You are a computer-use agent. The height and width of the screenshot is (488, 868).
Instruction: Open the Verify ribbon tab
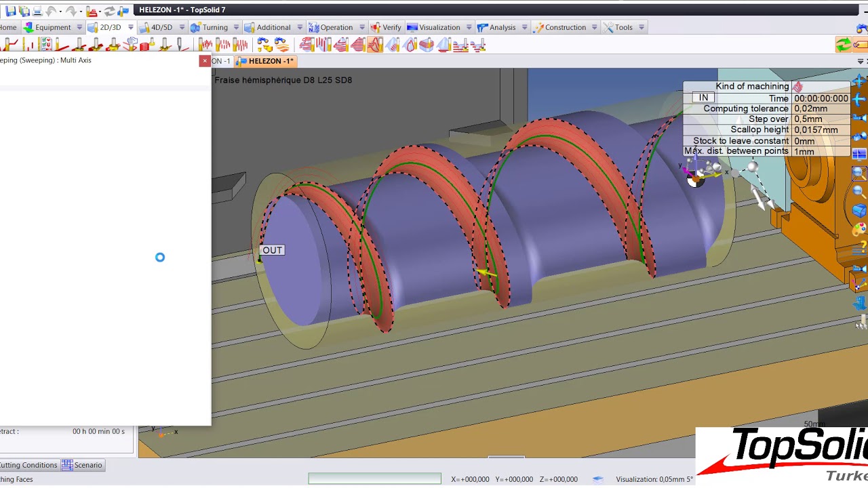[x=386, y=27]
